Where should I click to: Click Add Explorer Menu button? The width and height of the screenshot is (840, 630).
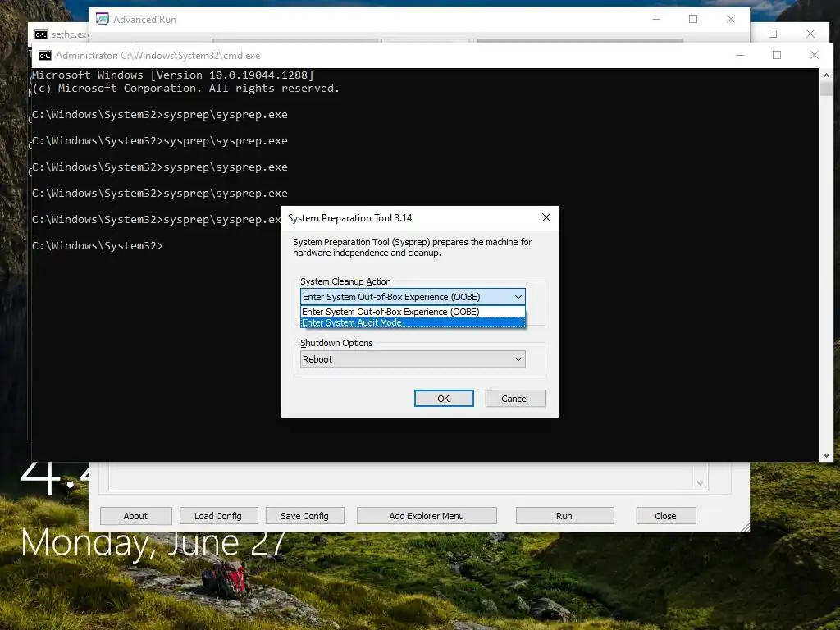coord(427,516)
